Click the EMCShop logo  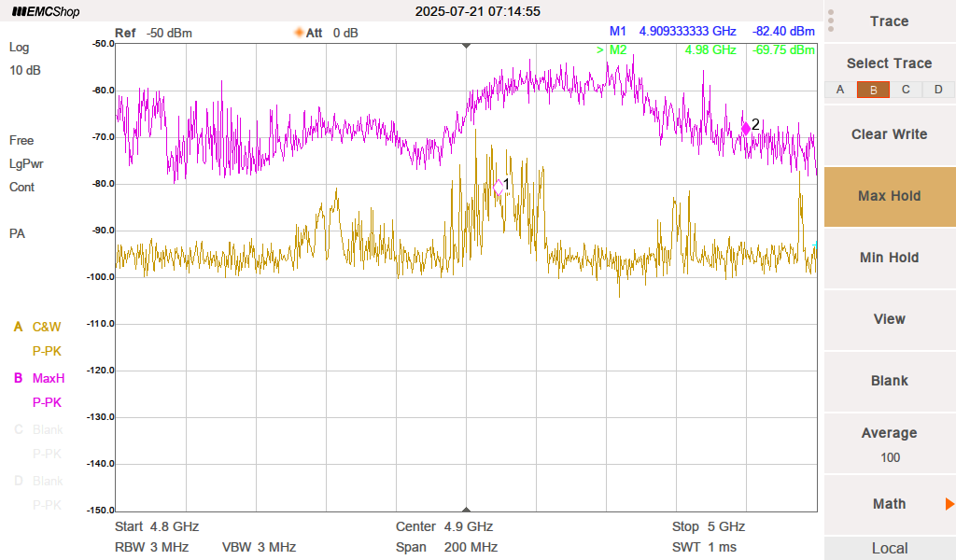[45, 12]
